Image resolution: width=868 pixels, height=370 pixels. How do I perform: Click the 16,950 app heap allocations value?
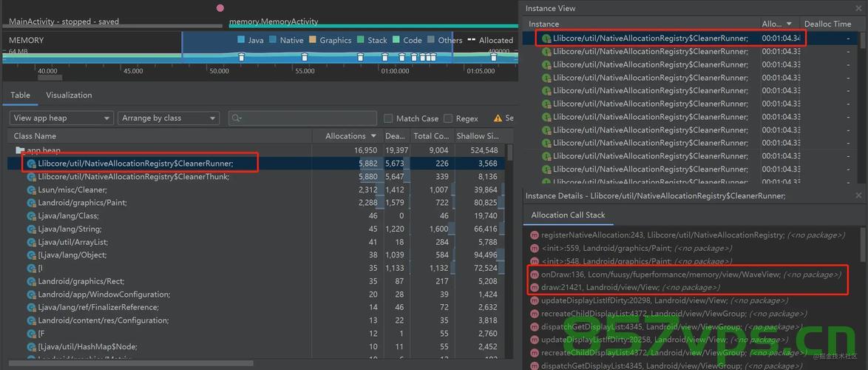coord(365,150)
